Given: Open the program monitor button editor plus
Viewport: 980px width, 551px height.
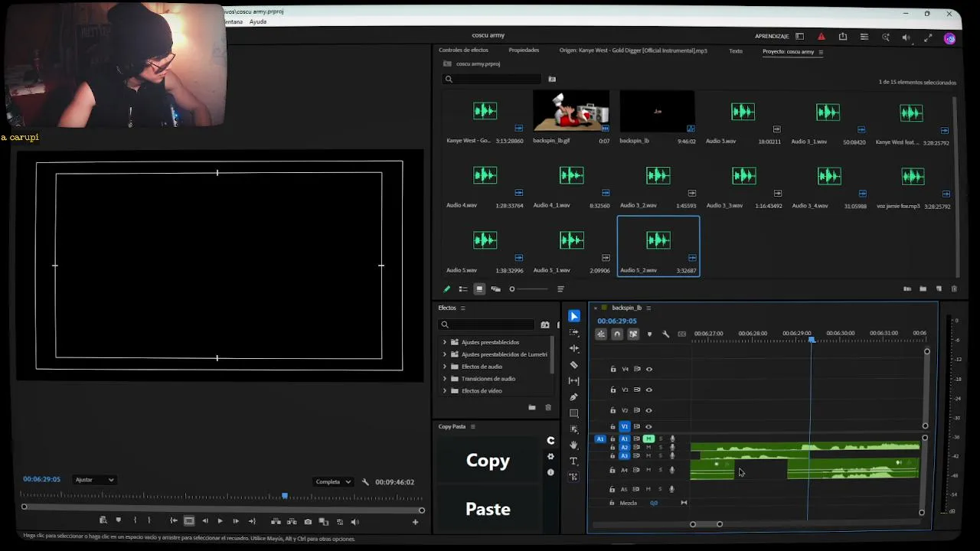Looking at the screenshot, I should [415, 522].
